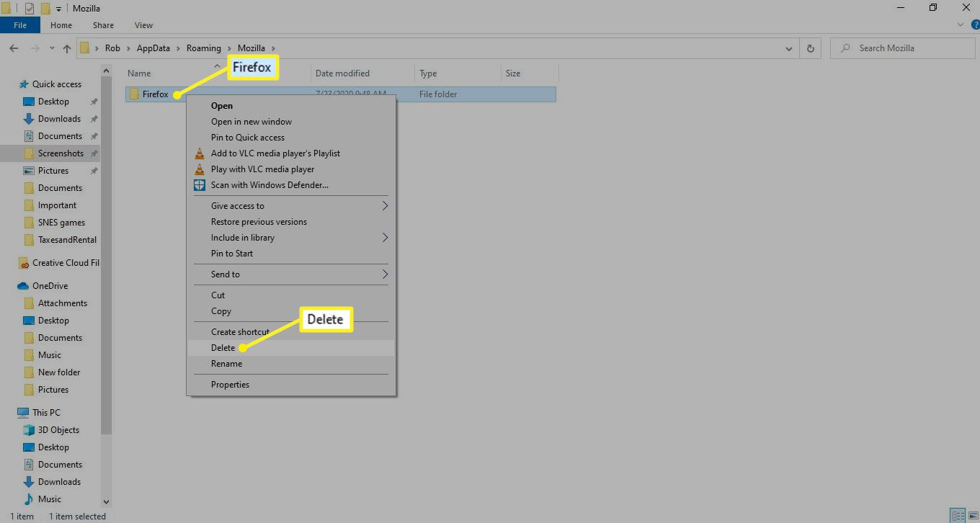This screenshot has height=523, width=980.
Task: Choose Delete in the context menu
Action: coord(291,348)
